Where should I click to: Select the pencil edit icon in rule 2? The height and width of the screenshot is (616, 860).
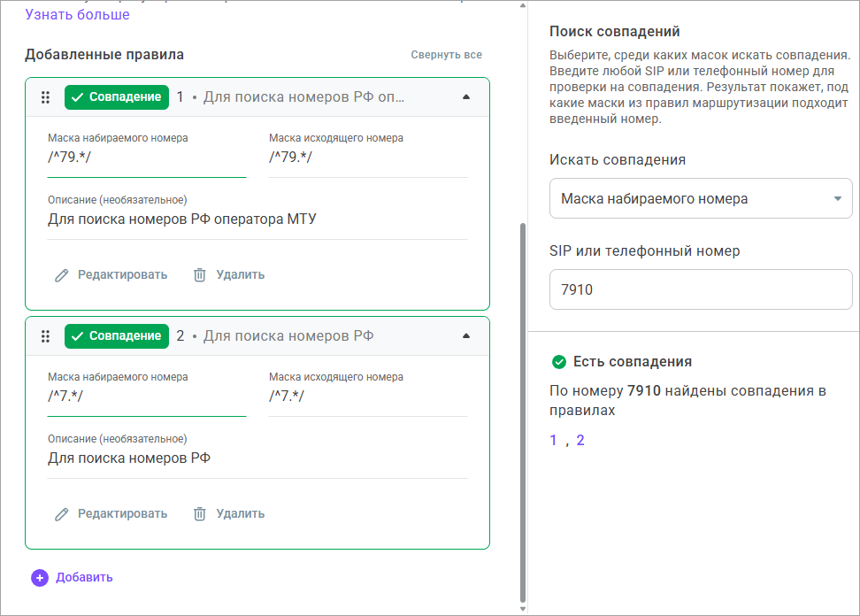point(60,513)
